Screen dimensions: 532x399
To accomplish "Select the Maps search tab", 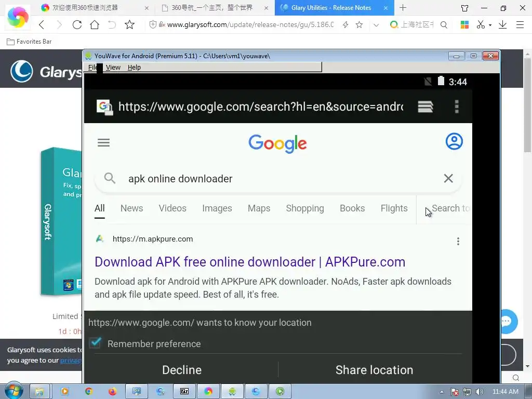I will pyautogui.click(x=259, y=208).
